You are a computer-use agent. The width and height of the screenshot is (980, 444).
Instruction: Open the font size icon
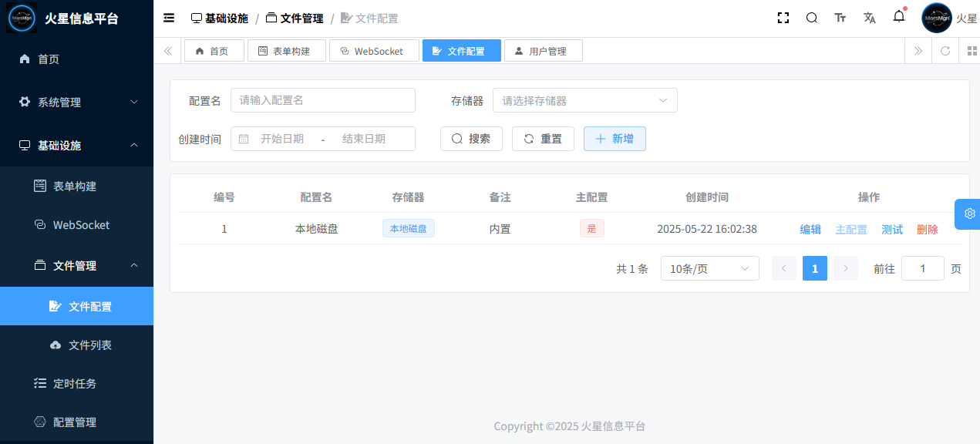[x=840, y=18]
